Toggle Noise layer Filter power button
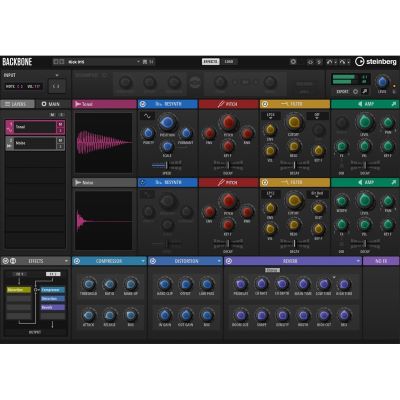Image resolution: width=400 pixels, height=400 pixels. 265,182
